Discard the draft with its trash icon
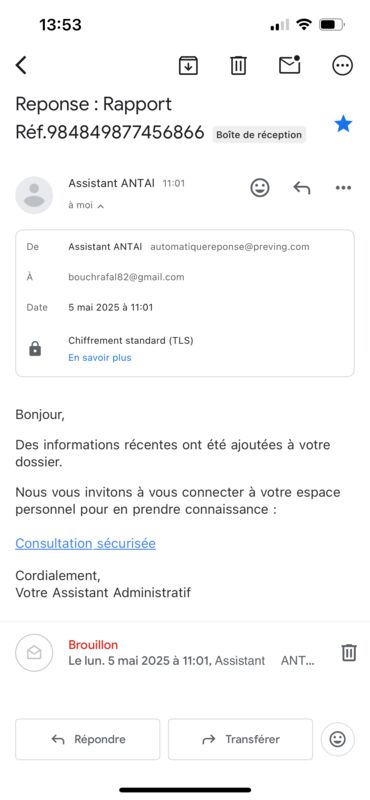Screen dimensions: 370x800 [x=349, y=653]
